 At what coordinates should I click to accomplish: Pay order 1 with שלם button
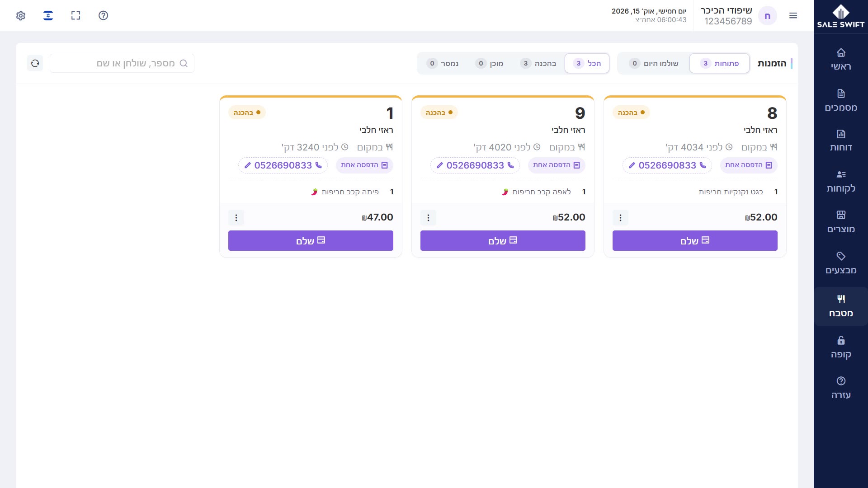pos(311,241)
